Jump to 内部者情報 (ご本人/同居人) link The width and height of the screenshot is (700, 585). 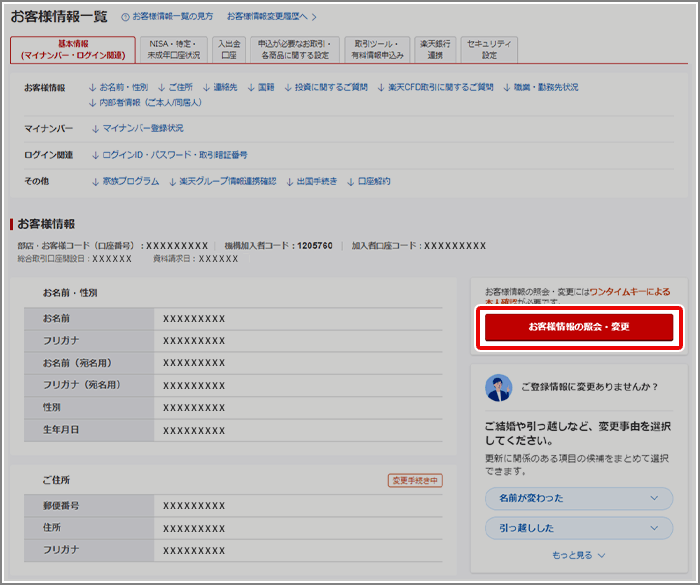tap(145, 103)
